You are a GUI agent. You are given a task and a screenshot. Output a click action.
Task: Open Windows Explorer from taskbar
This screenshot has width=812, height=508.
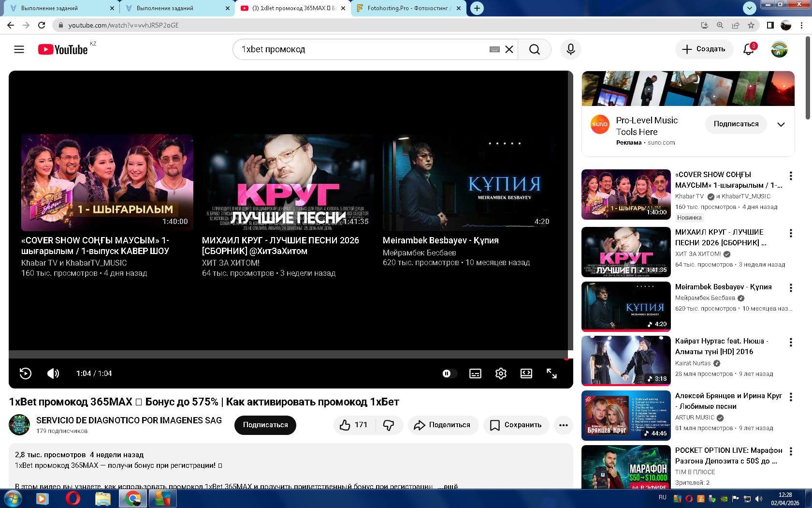click(103, 498)
